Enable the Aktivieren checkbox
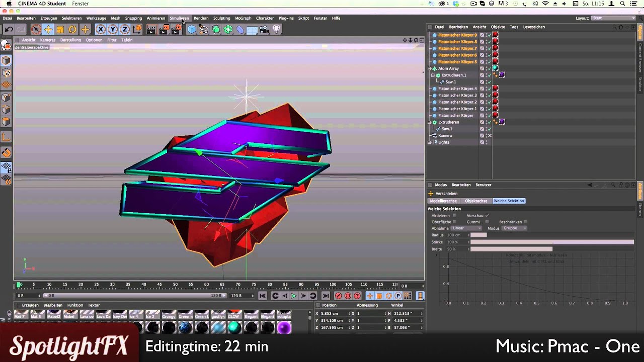 coord(454,216)
